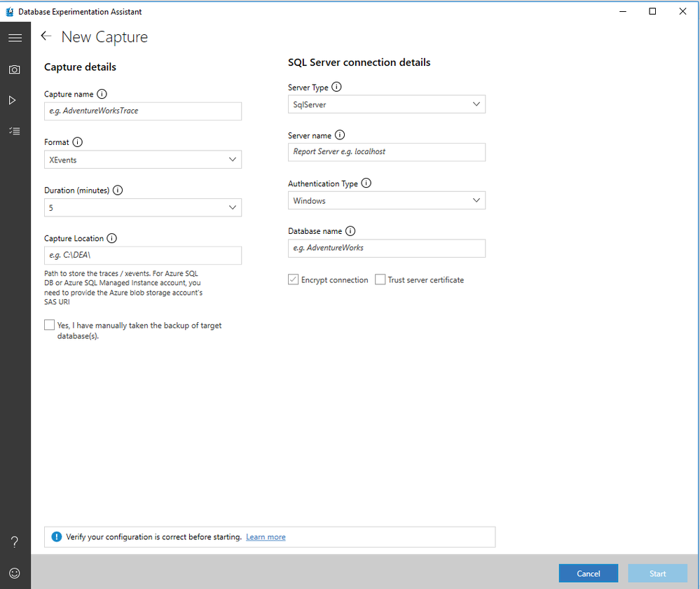Click the Database Experimentation Assistant app icon
Screen dimensions: 700x589
click(x=9, y=12)
